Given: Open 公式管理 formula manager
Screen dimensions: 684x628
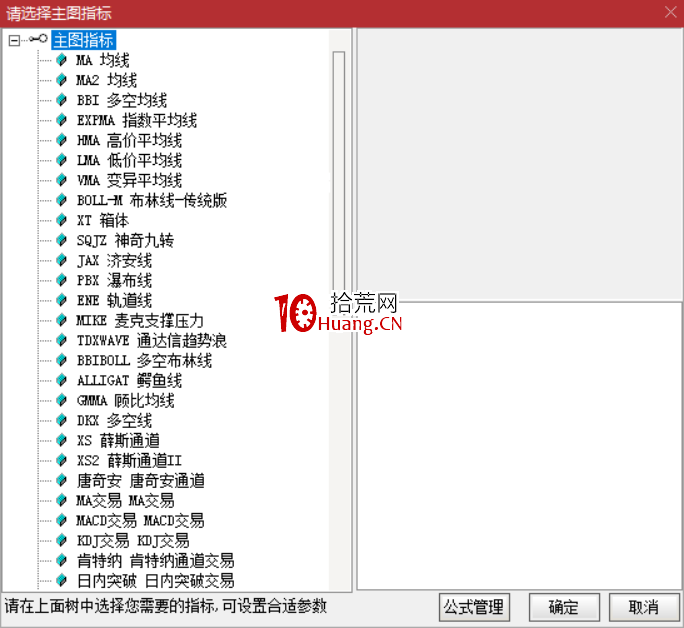Looking at the screenshot, I should coord(474,607).
